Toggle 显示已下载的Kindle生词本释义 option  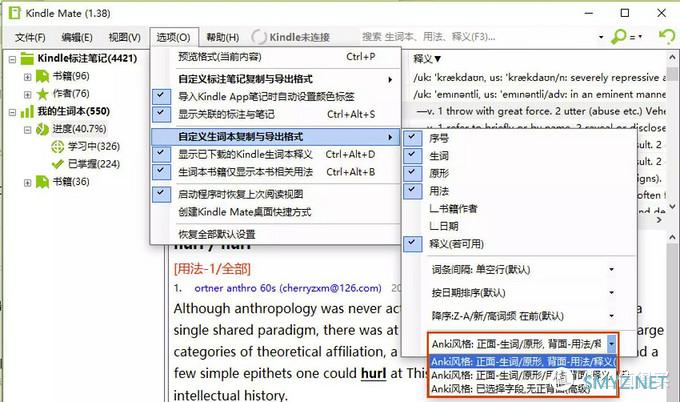[161, 154]
